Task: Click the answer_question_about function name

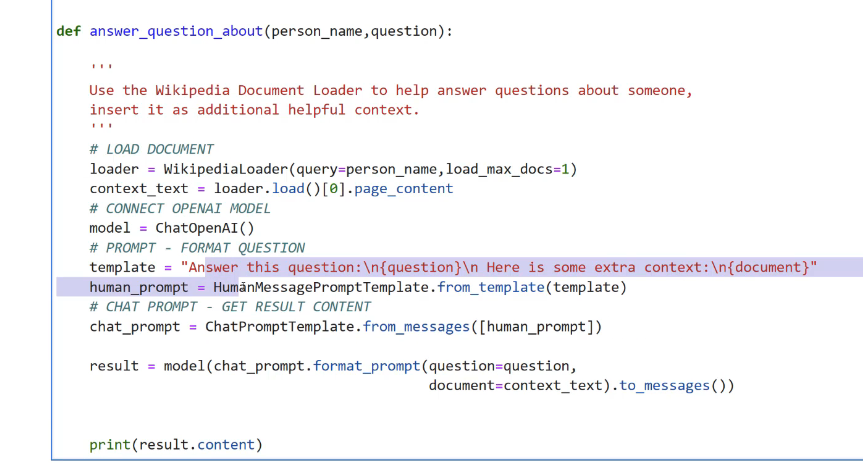Action: tap(176, 31)
